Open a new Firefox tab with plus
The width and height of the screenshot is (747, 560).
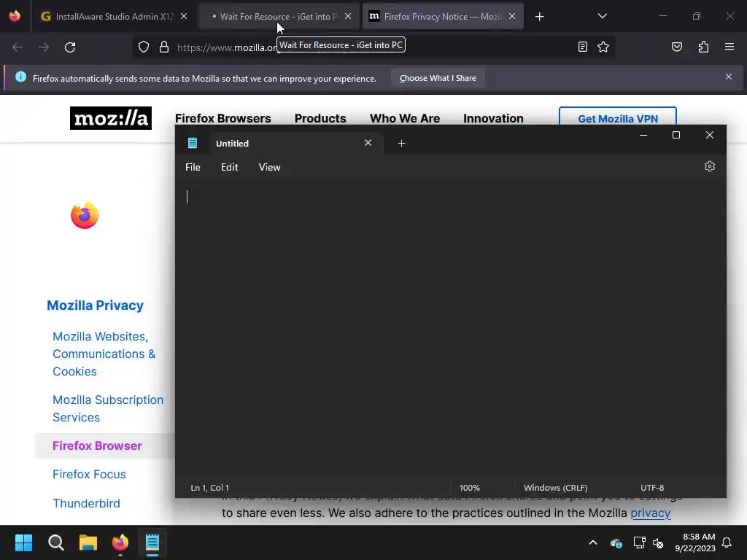pos(539,17)
